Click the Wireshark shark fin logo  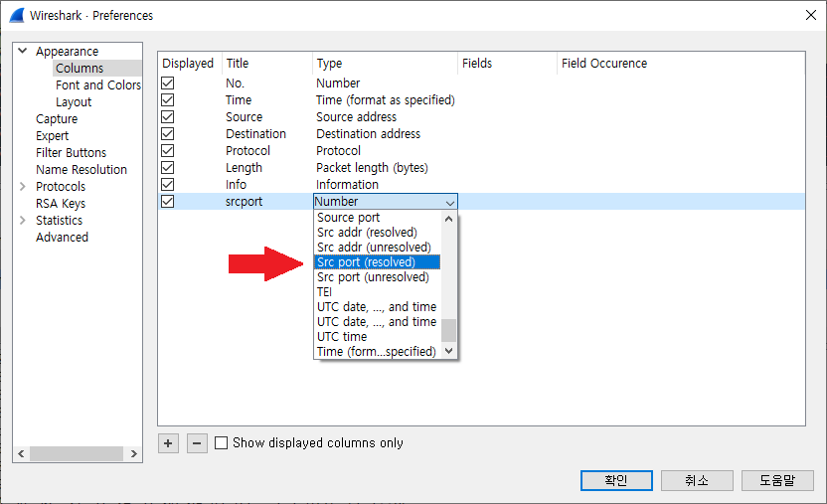(17, 15)
